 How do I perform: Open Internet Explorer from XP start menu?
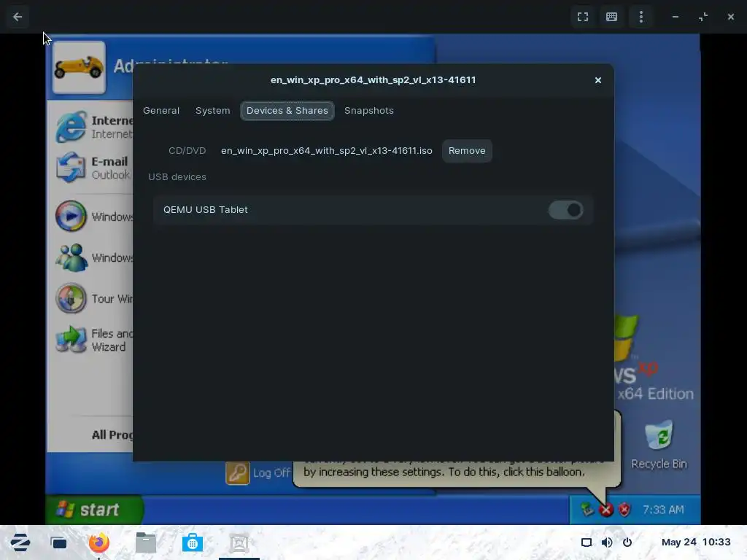point(71,127)
